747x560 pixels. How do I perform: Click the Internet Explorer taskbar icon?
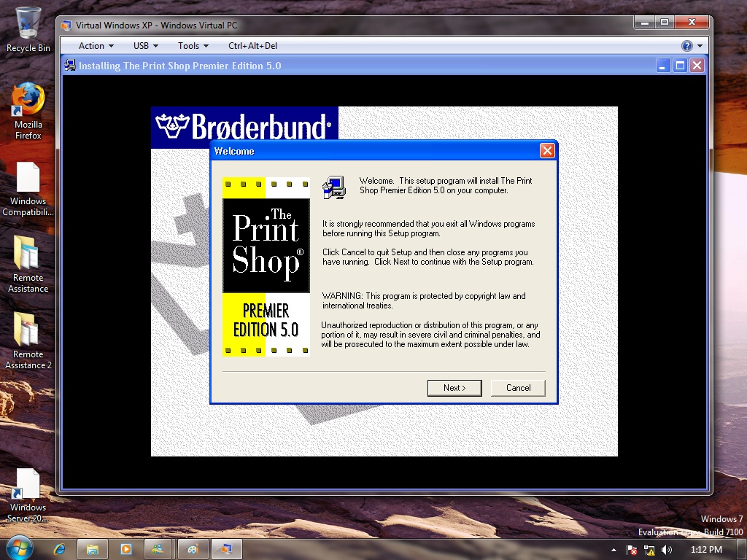59,549
